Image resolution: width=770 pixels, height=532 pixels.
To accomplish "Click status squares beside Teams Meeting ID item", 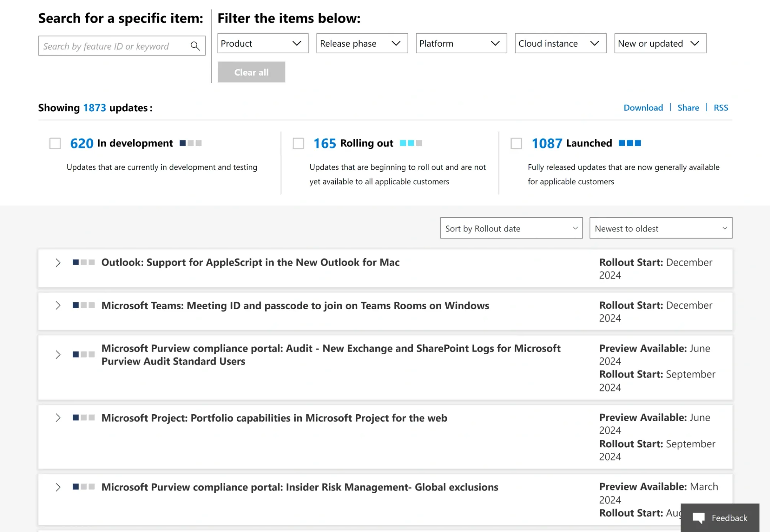I will (83, 305).
